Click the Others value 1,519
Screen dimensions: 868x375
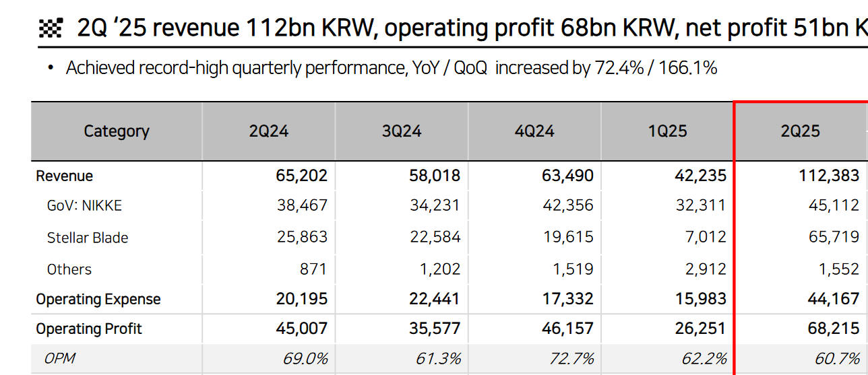[573, 269]
